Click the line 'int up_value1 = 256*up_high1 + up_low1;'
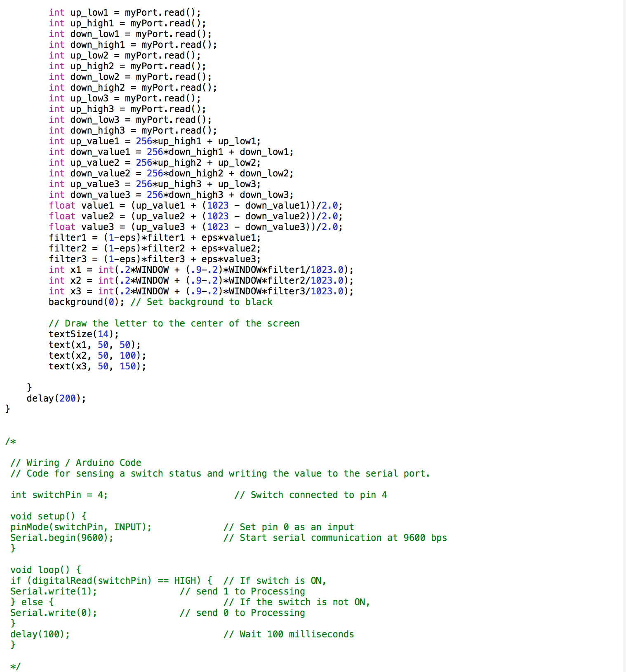The width and height of the screenshot is (626, 672). 155,141
